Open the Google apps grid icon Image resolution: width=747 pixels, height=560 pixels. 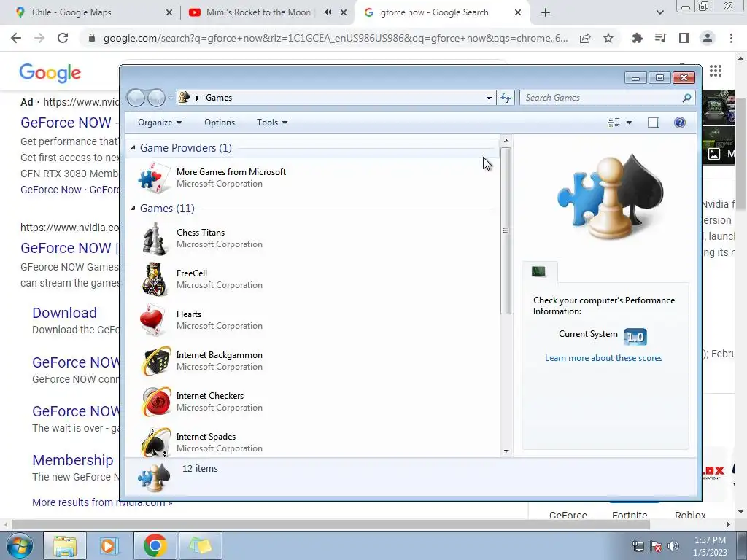(x=716, y=71)
